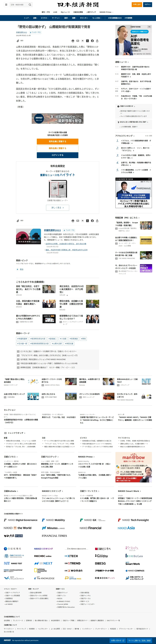Toggle フォローする for 参議院選挙2022 under headline
Image resolution: width=156 pixels, height=644 pixels.
[x=35, y=32]
